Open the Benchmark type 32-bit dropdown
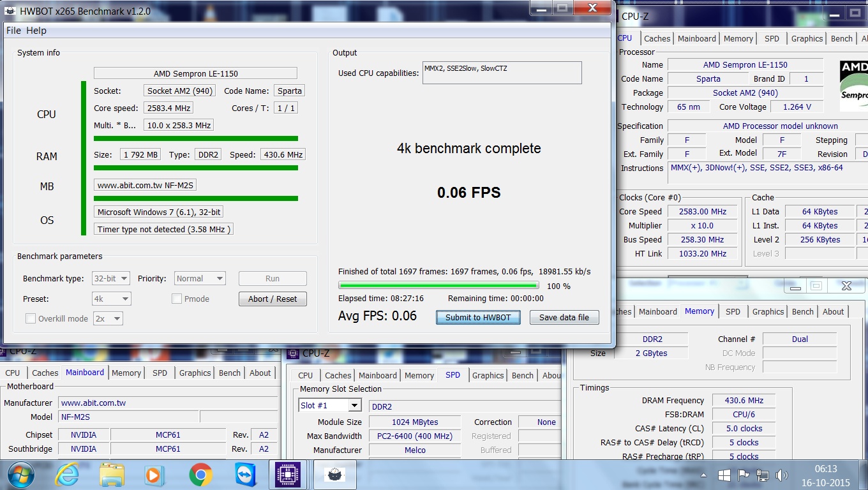Image resolution: width=868 pixels, height=490 pixels. [x=111, y=278]
